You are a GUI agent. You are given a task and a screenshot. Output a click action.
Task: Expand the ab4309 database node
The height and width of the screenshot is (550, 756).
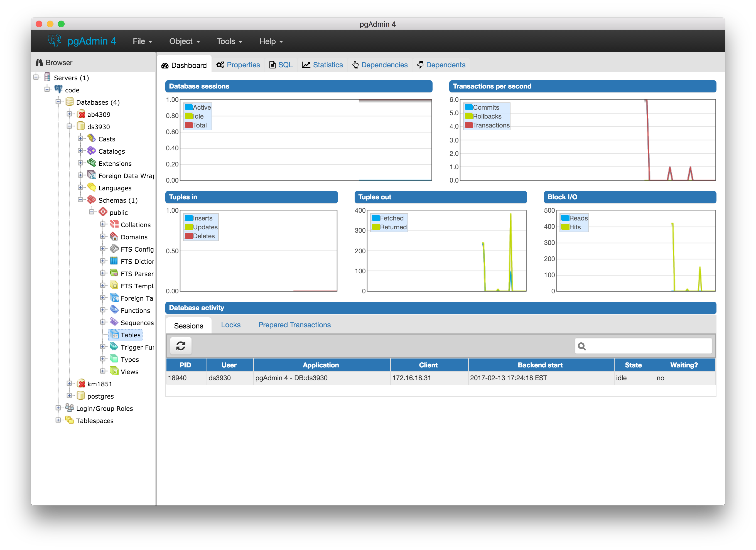click(x=69, y=114)
